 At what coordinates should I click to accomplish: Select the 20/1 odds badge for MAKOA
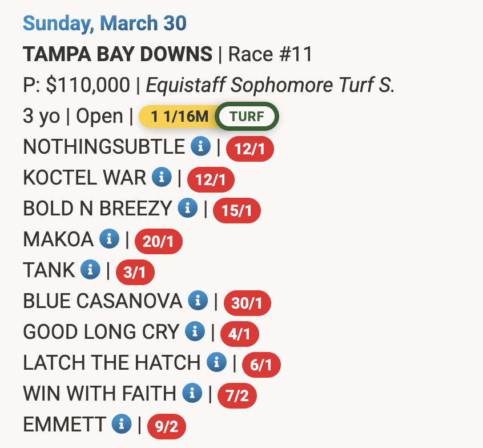[x=158, y=242]
